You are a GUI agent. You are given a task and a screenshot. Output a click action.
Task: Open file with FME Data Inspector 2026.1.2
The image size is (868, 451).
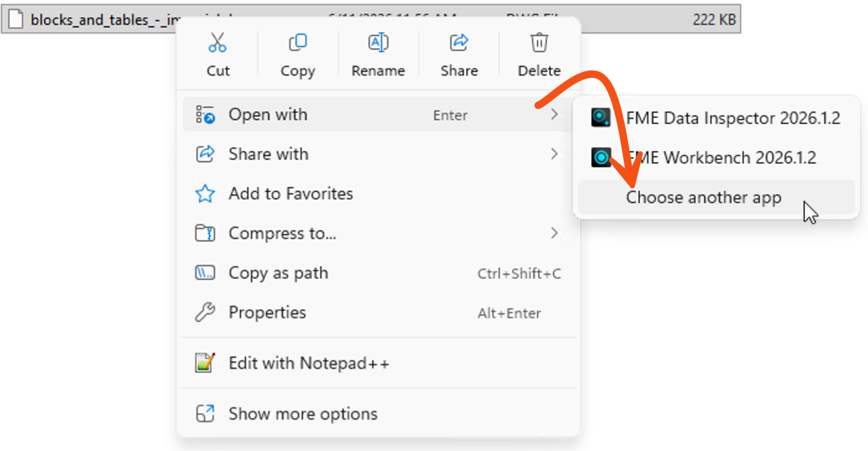pos(716,118)
